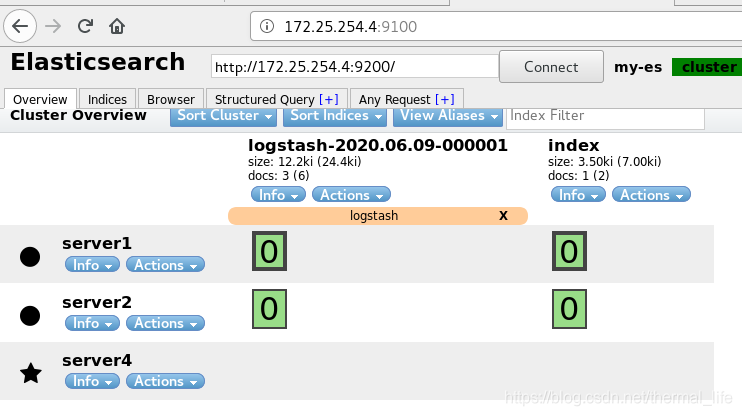The height and width of the screenshot is (416, 742).
Task: Open the server2 Actions dropdown
Action: click(x=165, y=323)
